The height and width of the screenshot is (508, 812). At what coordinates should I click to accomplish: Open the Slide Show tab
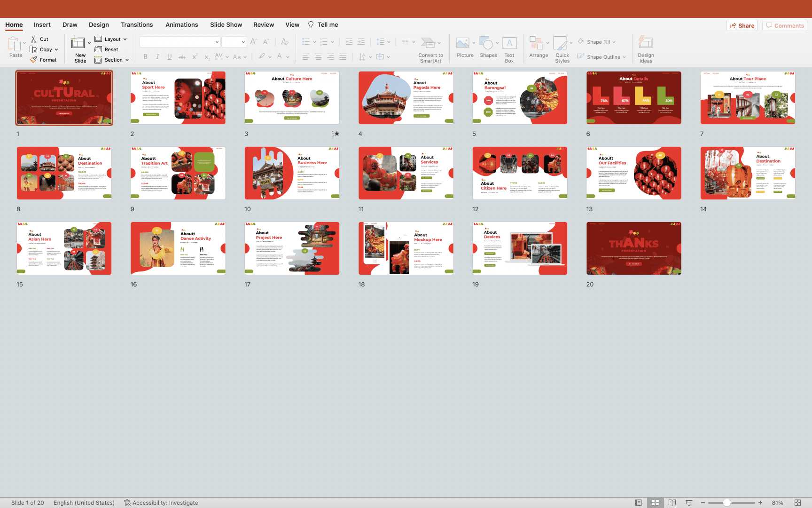coord(226,24)
